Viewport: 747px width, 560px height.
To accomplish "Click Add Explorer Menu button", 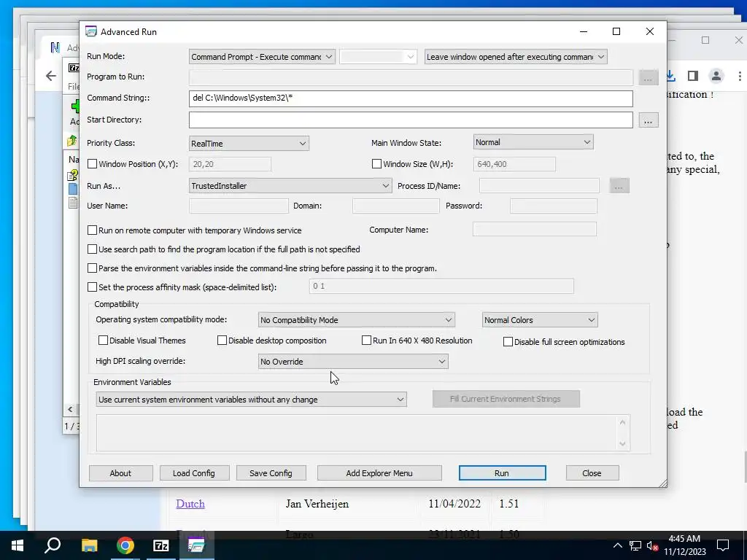I will click(379, 472).
